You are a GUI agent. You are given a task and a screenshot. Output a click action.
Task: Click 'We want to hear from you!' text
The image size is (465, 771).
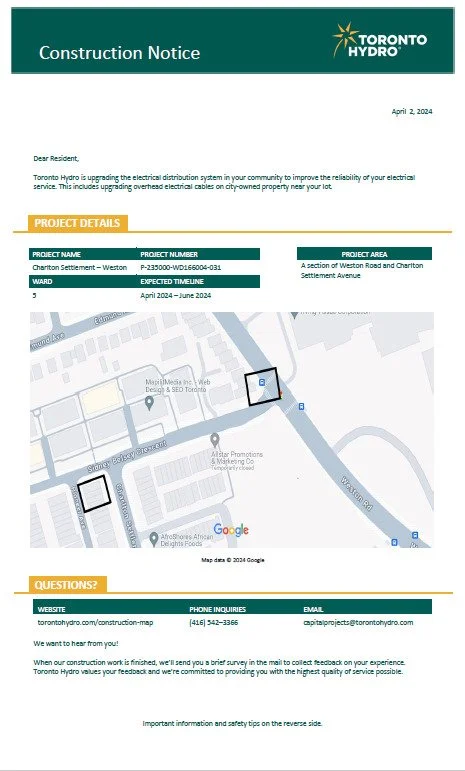point(76,643)
